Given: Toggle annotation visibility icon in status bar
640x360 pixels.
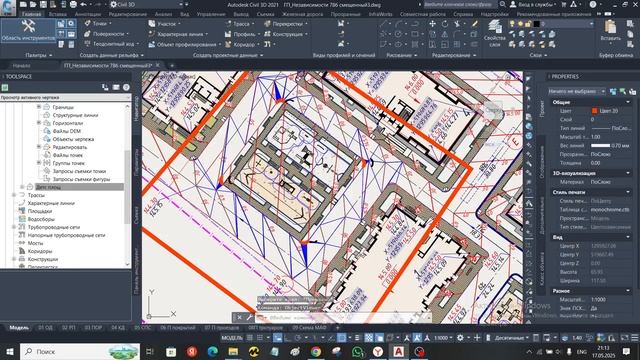Looking at the screenshot, I should 407,338.
